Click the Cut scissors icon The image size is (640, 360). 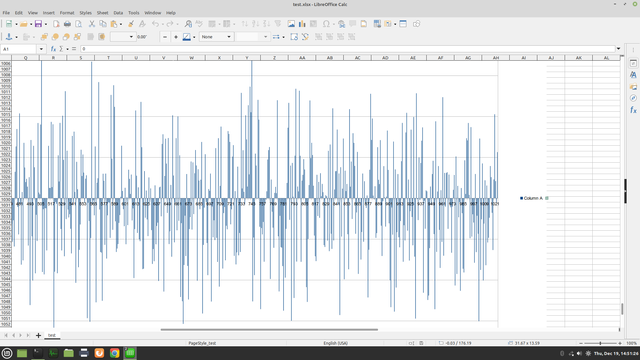pyautogui.click(x=92, y=24)
